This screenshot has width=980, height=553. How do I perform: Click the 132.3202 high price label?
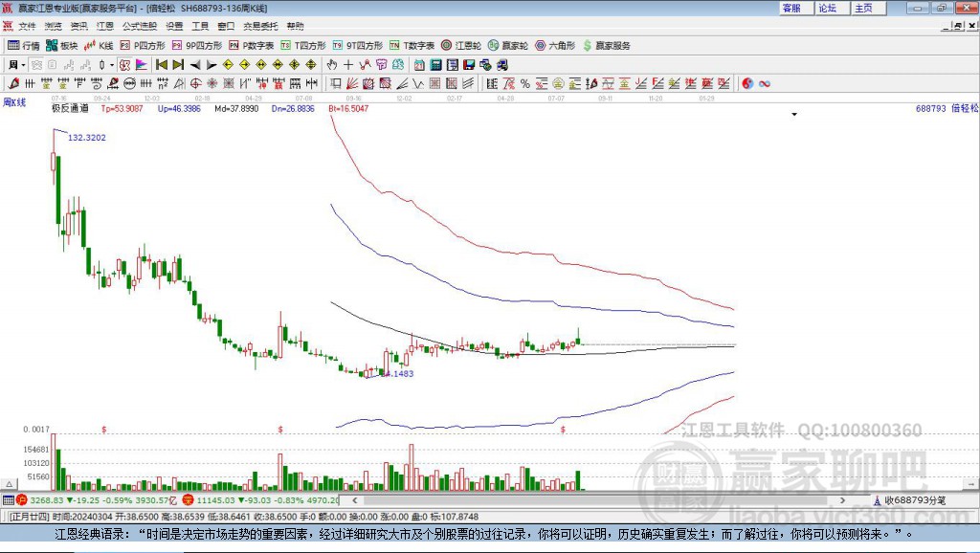pyautogui.click(x=87, y=138)
